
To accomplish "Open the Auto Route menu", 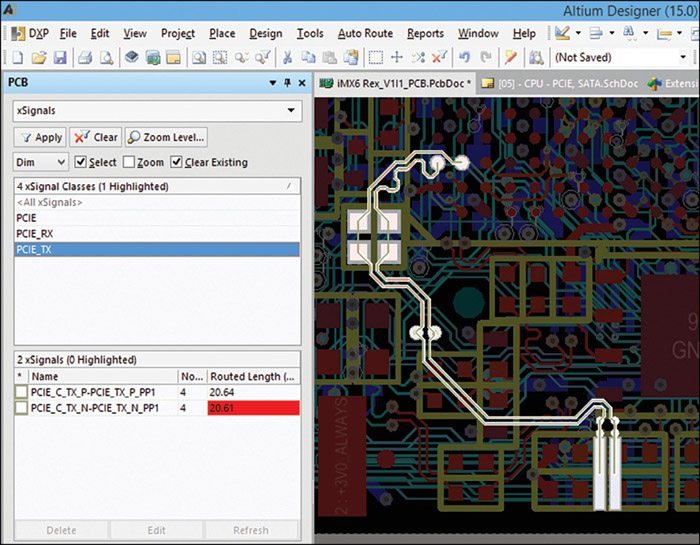I will click(x=365, y=33).
